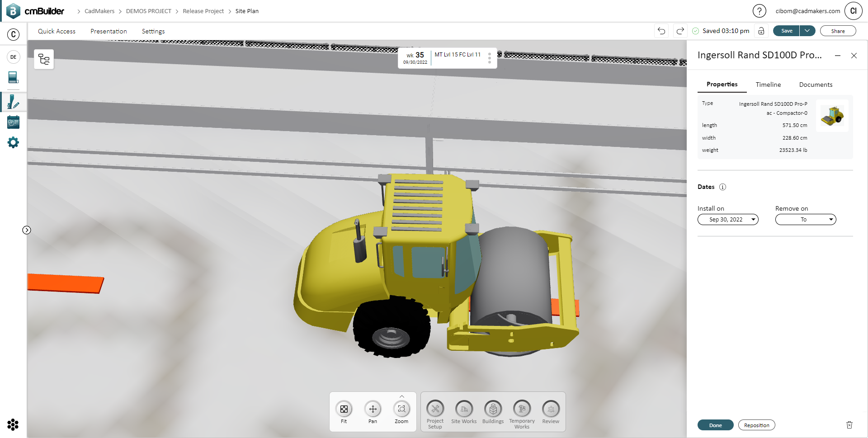The height and width of the screenshot is (438, 868).
Task: Click the Done button
Action: click(x=715, y=425)
